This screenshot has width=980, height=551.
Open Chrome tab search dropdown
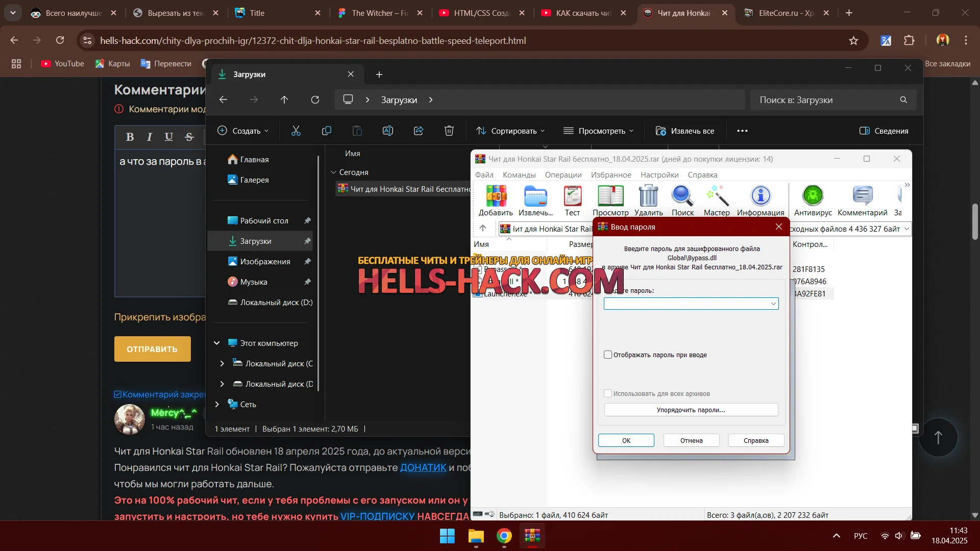coord(13,13)
